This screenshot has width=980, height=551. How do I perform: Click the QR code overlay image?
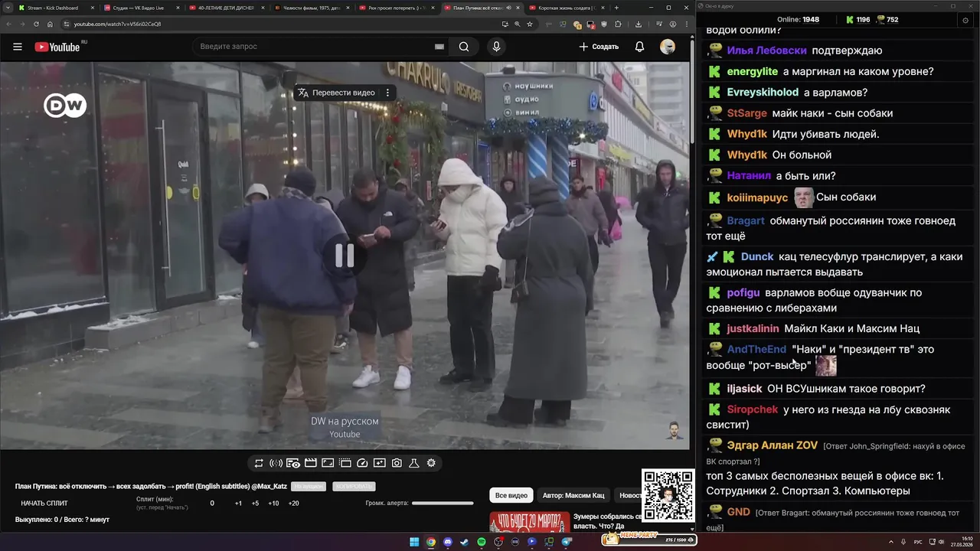click(x=668, y=495)
